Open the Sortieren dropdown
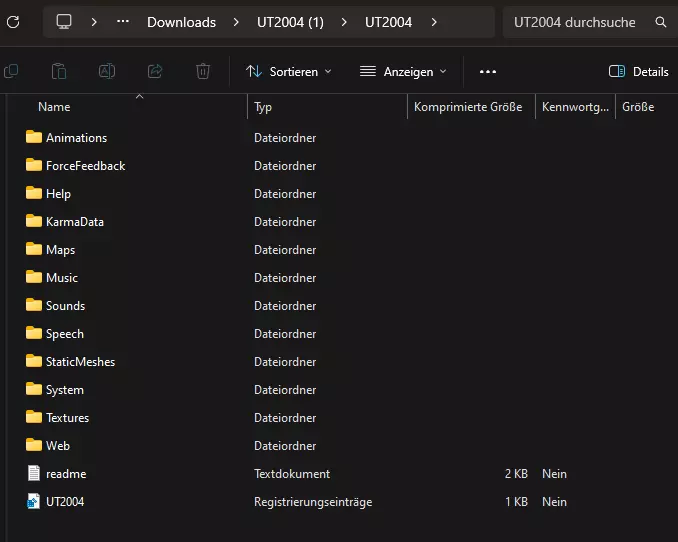Viewport: 678px width, 542px height. click(288, 71)
